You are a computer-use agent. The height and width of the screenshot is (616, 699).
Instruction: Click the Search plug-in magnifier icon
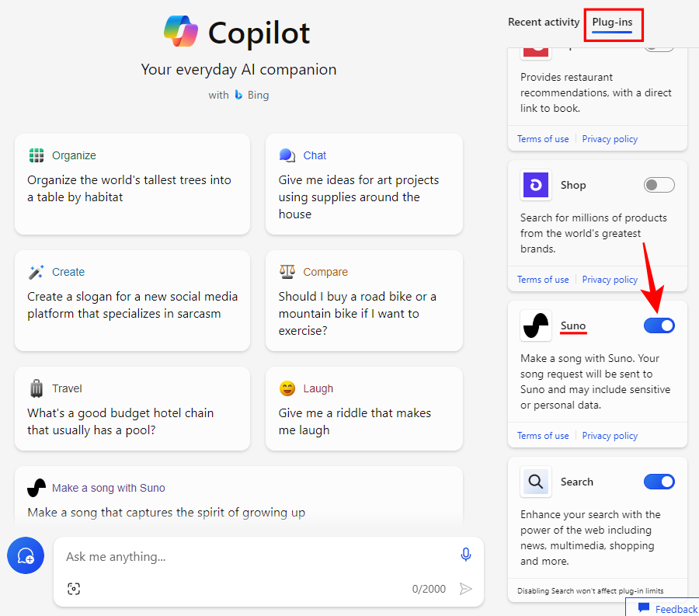[x=536, y=482]
